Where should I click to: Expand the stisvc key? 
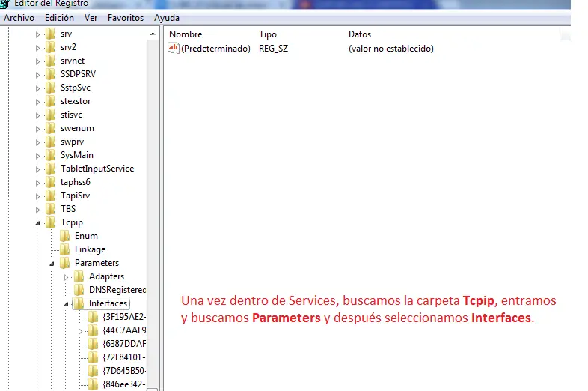[x=37, y=115]
